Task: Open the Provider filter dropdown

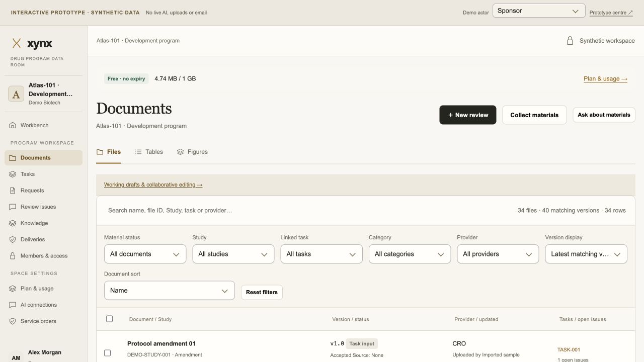Action: coord(498,254)
